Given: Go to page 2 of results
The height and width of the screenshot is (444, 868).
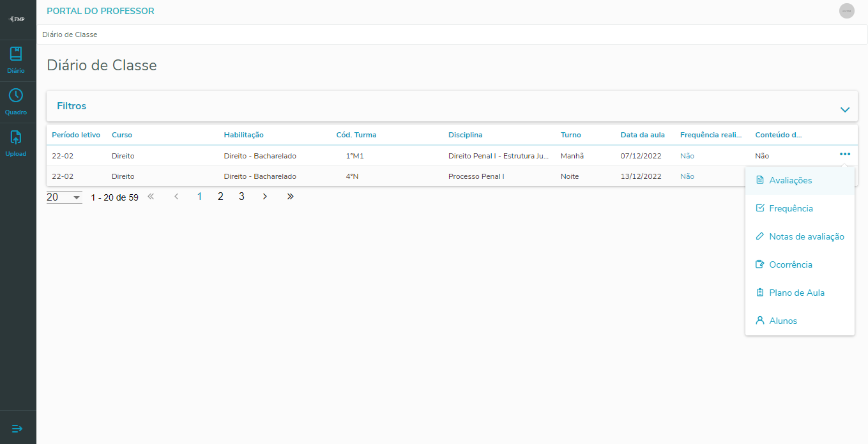Looking at the screenshot, I should click(220, 197).
